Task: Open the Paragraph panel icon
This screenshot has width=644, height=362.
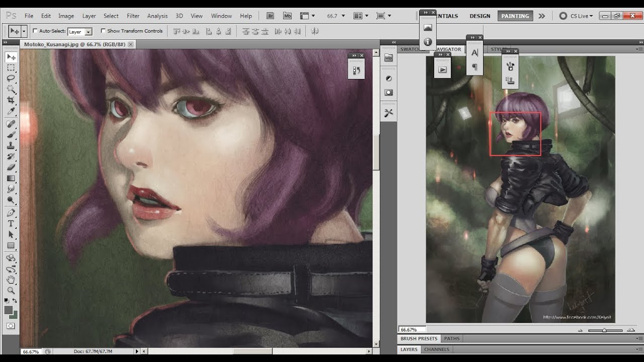Action: (x=474, y=67)
